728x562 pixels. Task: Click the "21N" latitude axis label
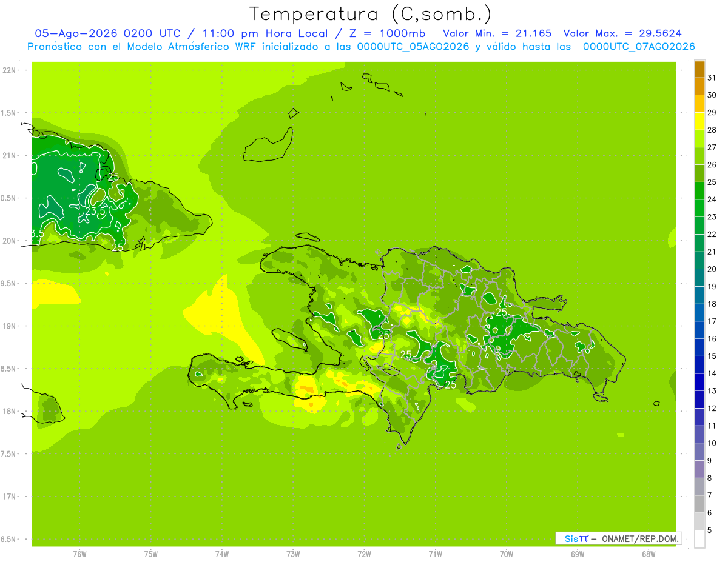coord(9,156)
